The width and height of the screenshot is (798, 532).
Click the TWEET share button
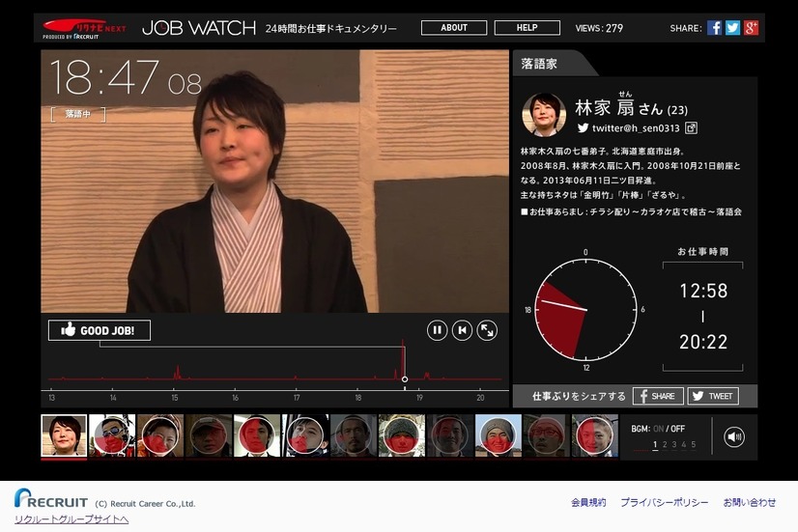[713, 396]
